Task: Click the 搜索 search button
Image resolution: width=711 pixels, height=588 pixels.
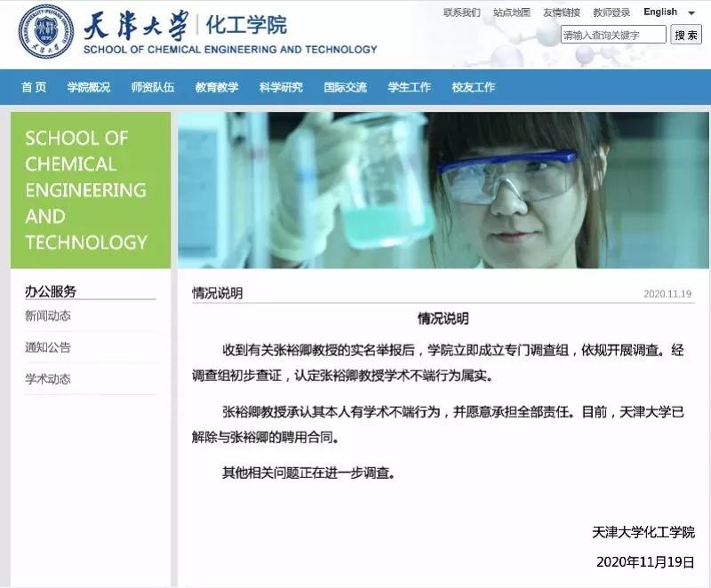Action: [x=686, y=35]
